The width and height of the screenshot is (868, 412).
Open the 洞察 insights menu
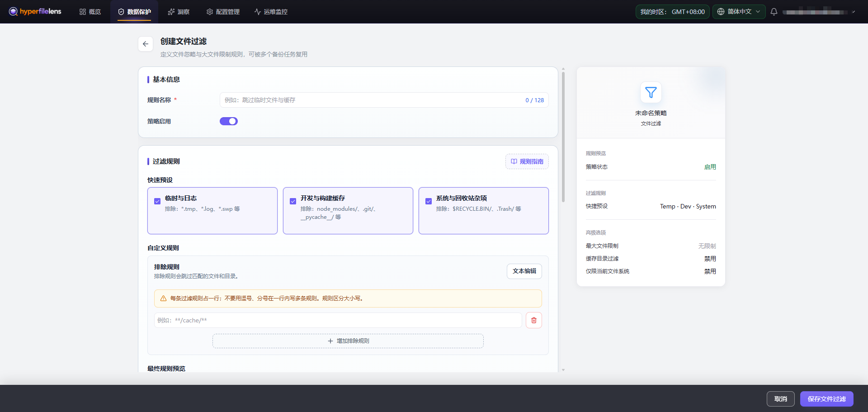pyautogui.click(x=179, y=12)
